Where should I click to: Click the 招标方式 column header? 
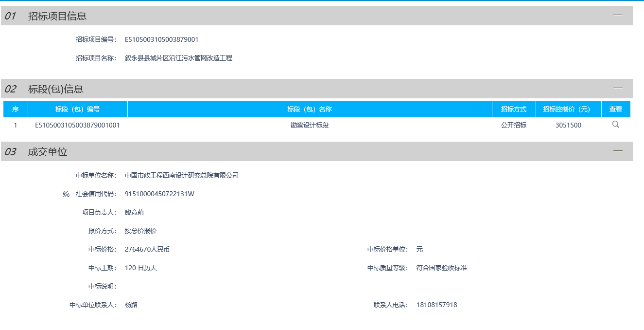click(x=514, y=109)
